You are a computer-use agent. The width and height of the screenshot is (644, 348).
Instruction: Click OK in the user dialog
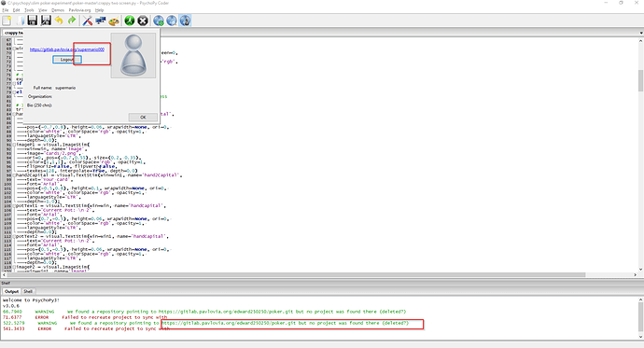tap(143, 117)
